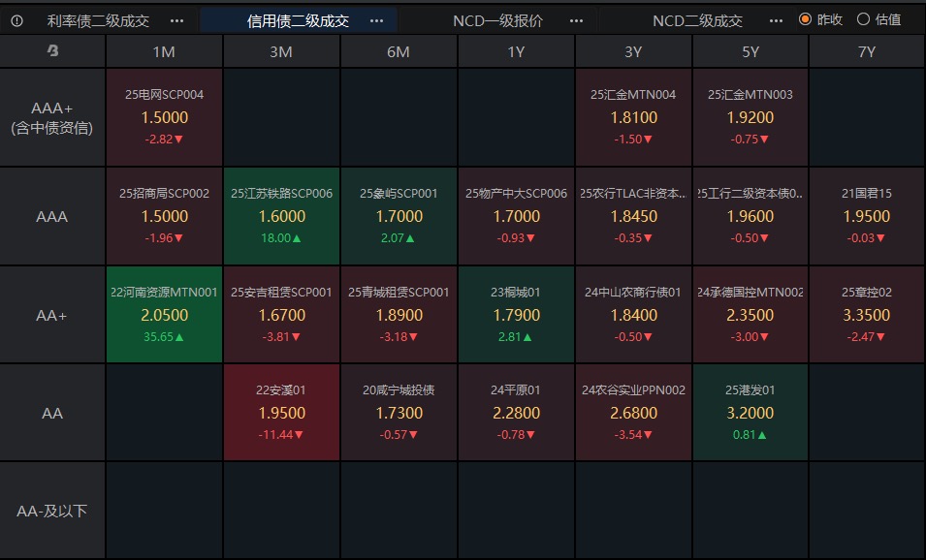Open more options beside 信用债二级成交

coord(376,21)
